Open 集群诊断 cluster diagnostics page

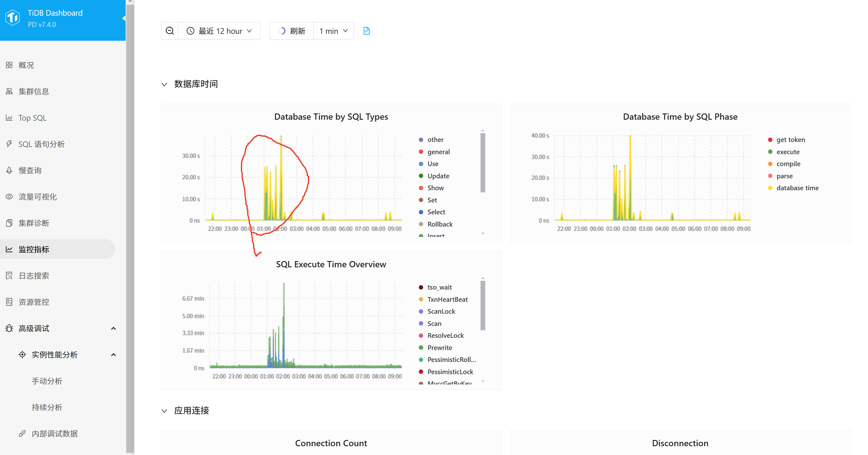[x=34, y=223]
